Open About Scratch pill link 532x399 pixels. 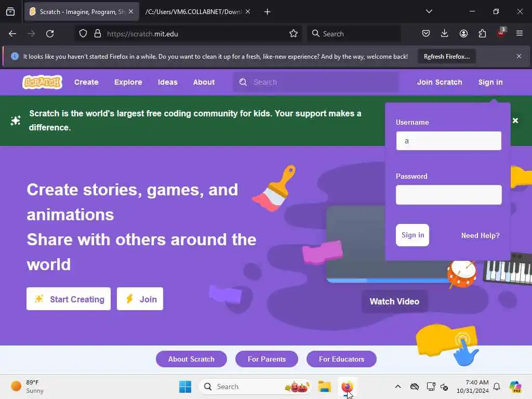[191, 359]
